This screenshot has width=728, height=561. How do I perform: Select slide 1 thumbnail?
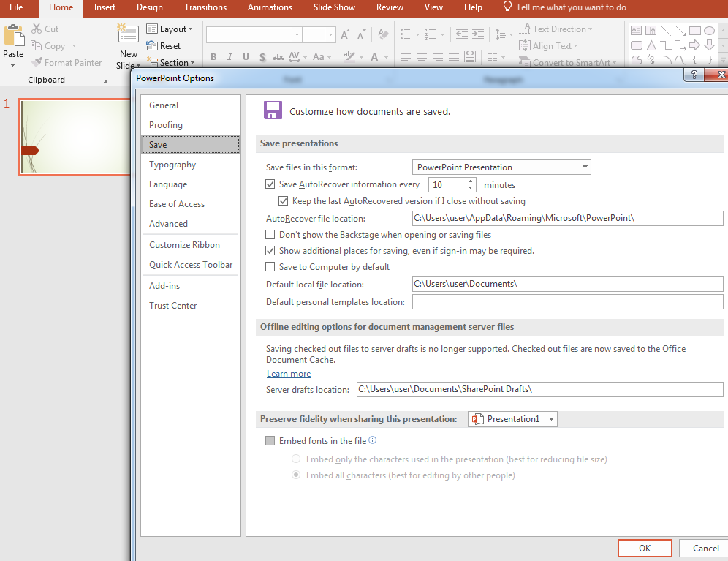(x=76, y=137)
